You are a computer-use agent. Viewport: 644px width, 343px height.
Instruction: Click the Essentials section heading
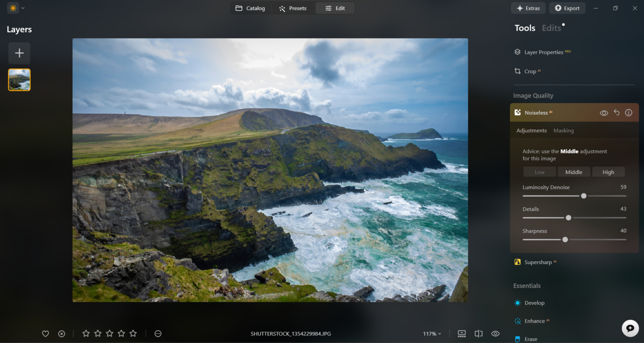pyautogui.click(x=526, y=286)
